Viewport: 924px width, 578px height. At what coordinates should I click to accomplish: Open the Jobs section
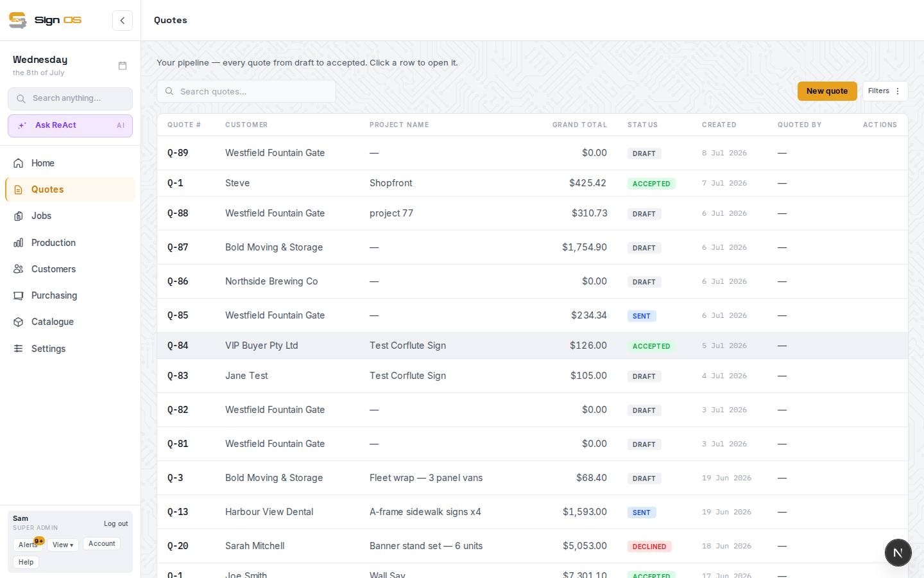[x=70, y=216]
